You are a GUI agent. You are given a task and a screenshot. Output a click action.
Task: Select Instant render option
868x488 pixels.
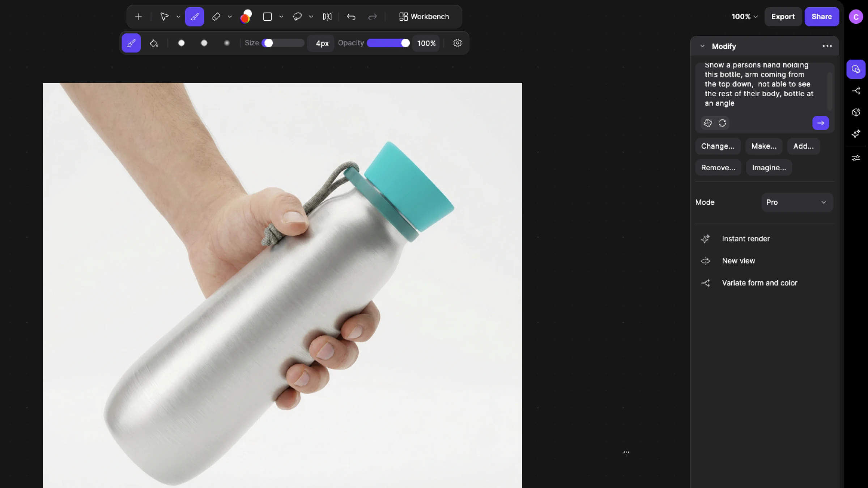click(745, 239)
